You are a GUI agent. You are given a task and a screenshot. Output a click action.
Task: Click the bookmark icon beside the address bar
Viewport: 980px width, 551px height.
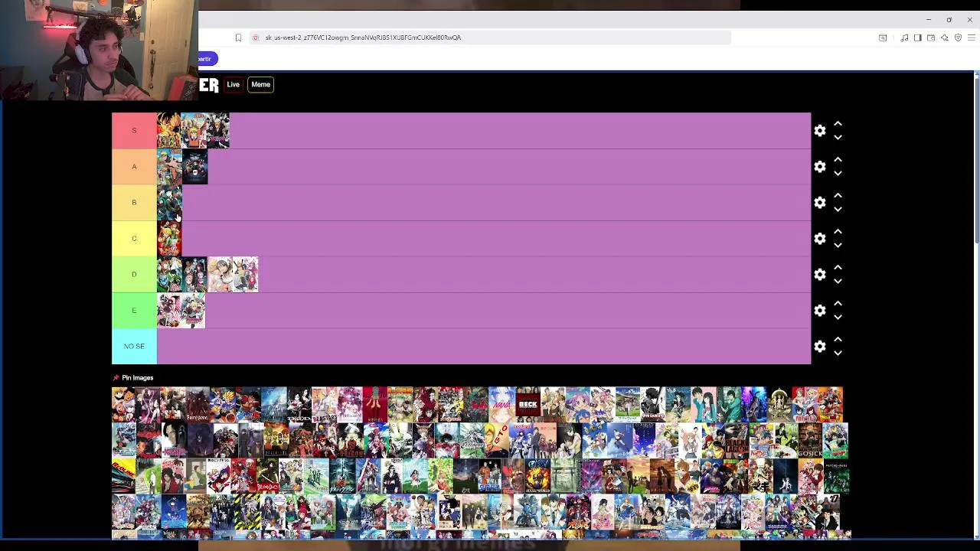click(238, 37)
